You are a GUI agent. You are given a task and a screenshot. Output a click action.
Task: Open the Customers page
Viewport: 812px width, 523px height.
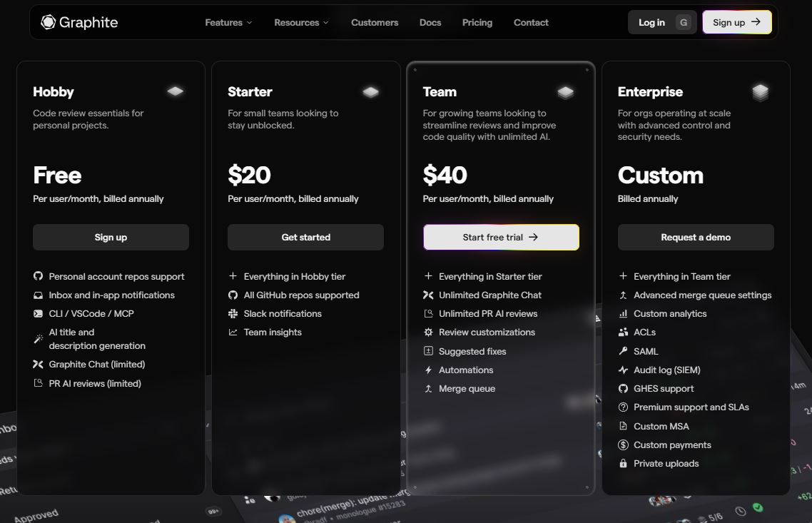375,23
